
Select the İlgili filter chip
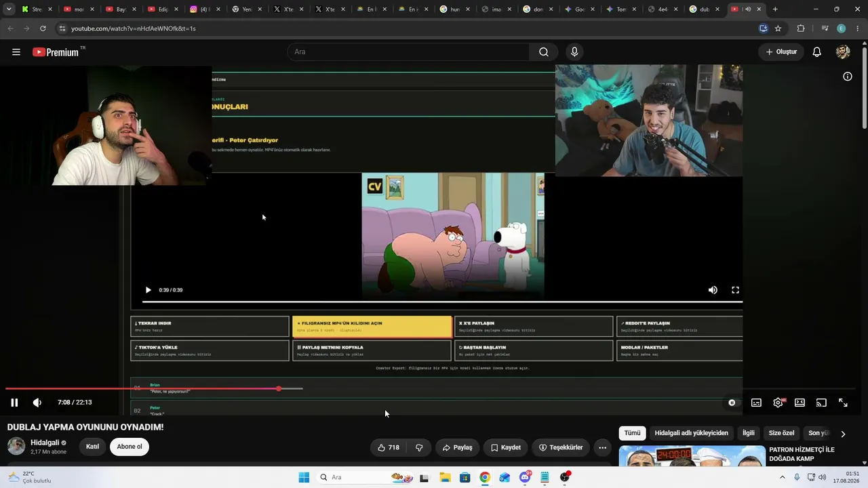pyautogui.click(x=749, y=433)
